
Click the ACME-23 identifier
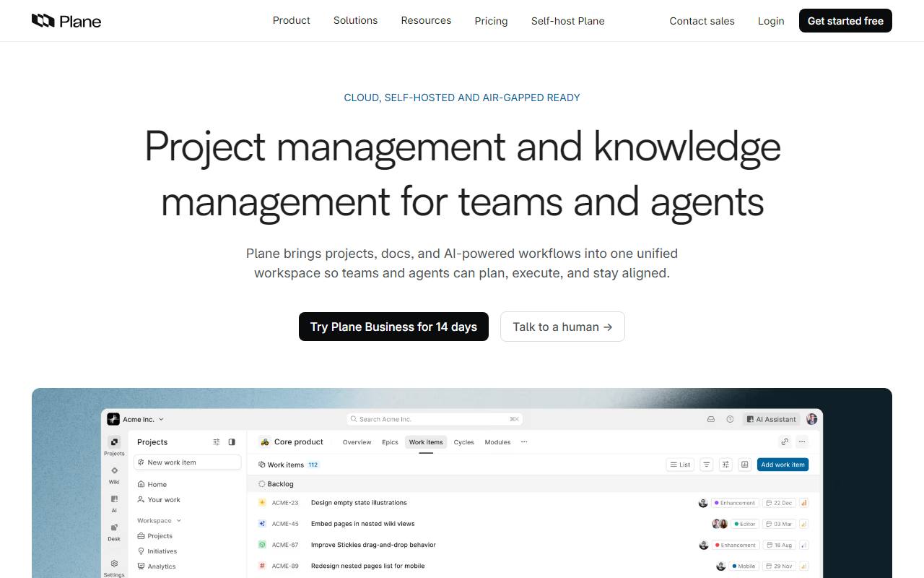[285, 503]
